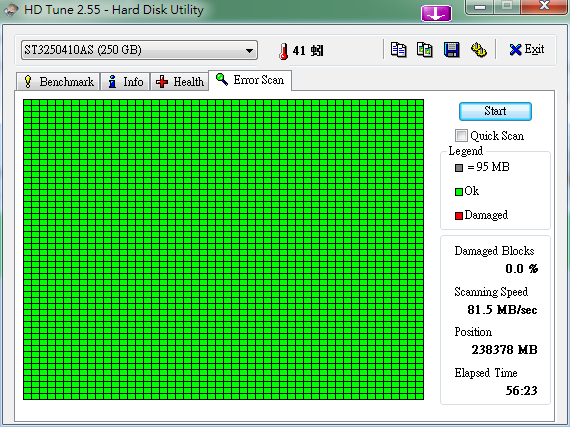The image size is (570, 427).
Task: Click the 81.5 MB/sec scanning speed value
Action: click(x=502, y=310)
